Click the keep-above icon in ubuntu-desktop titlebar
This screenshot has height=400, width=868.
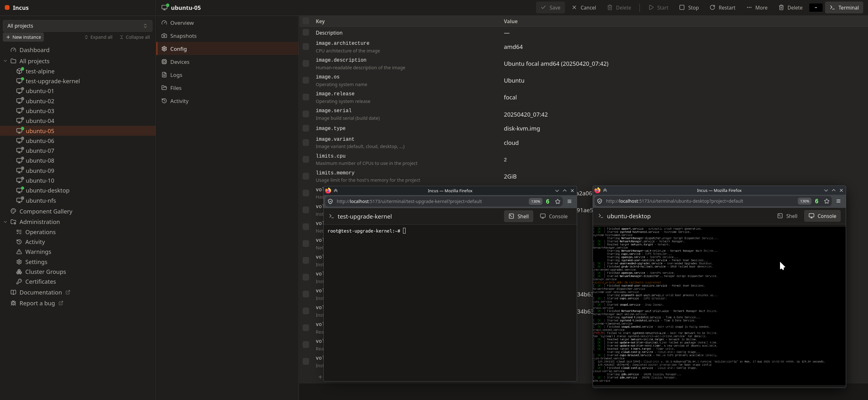(x=605, y=190)
